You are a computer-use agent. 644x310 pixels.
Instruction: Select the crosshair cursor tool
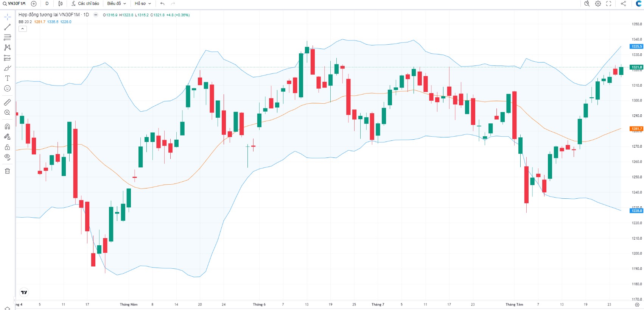point(7,17)
